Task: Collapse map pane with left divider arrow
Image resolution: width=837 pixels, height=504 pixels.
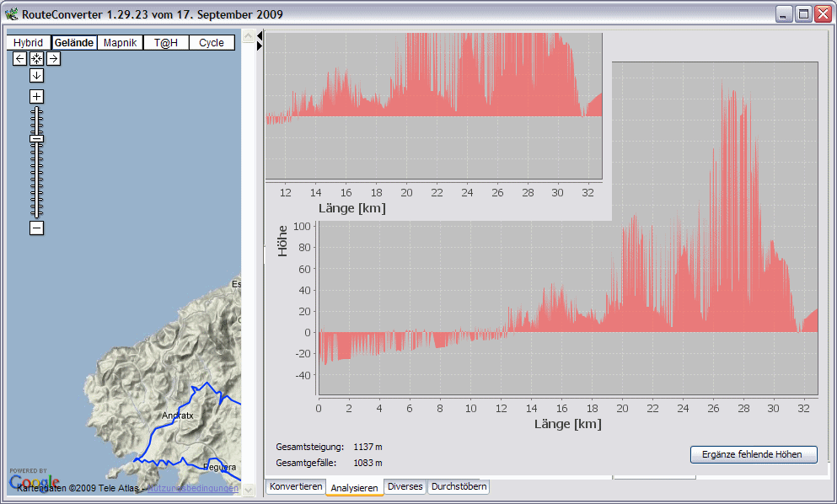Action: click(x=260, y=36)
